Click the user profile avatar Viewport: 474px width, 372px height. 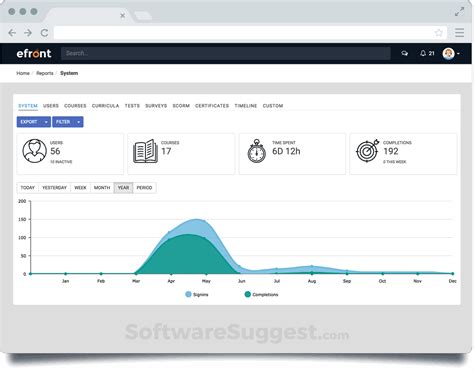tap(448, 53)
